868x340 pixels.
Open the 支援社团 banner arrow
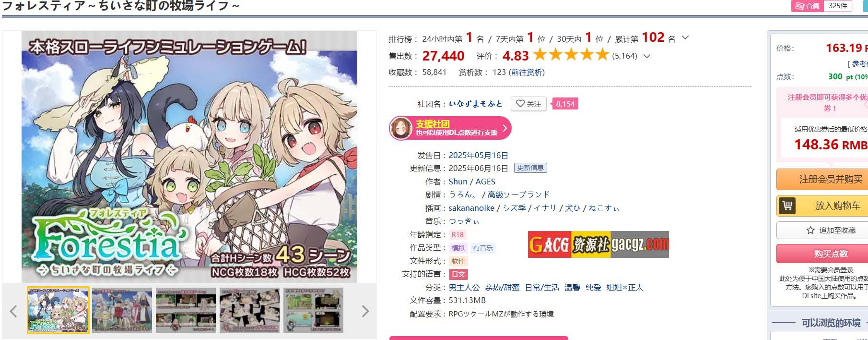click(x=504, y=128)
